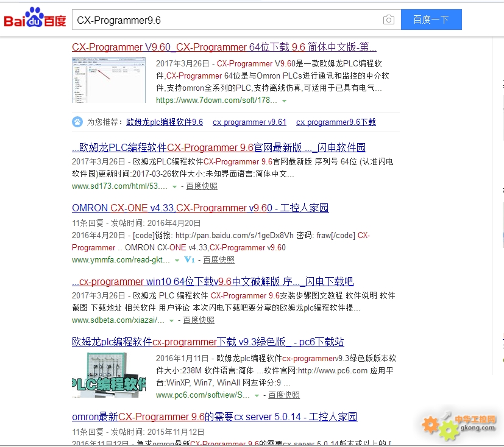
Task: Expand dropdown arrow next to sd173.com URL
Action: [x=174, y=186]
